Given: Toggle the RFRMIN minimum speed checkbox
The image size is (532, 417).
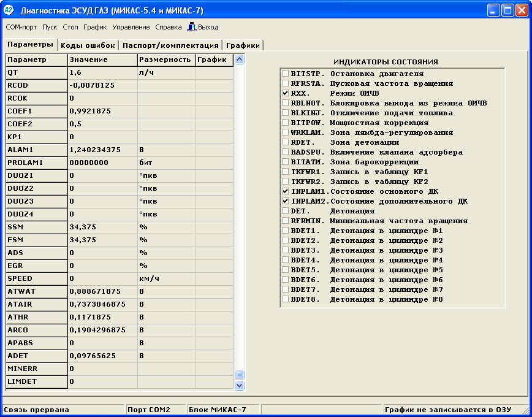Looking at the screenshot, I should pyautogui.click(x=286, y=221).
